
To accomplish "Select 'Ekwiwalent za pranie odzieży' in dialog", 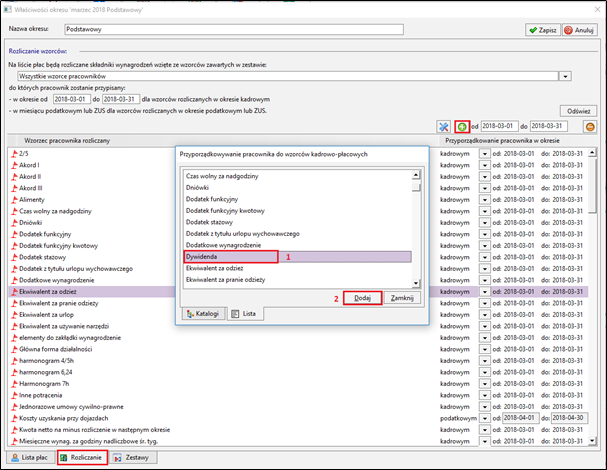I will (x=297, y=280).
